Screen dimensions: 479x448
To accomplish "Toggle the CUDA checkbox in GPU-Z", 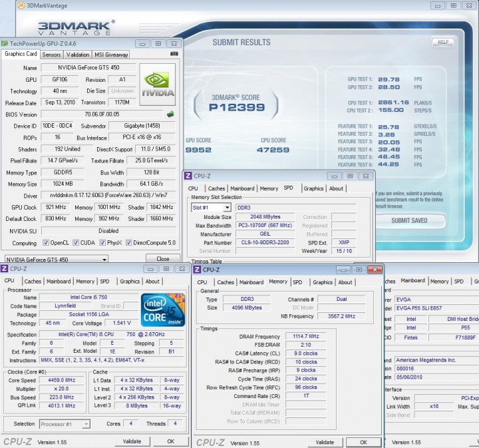I will coord(76,243).
